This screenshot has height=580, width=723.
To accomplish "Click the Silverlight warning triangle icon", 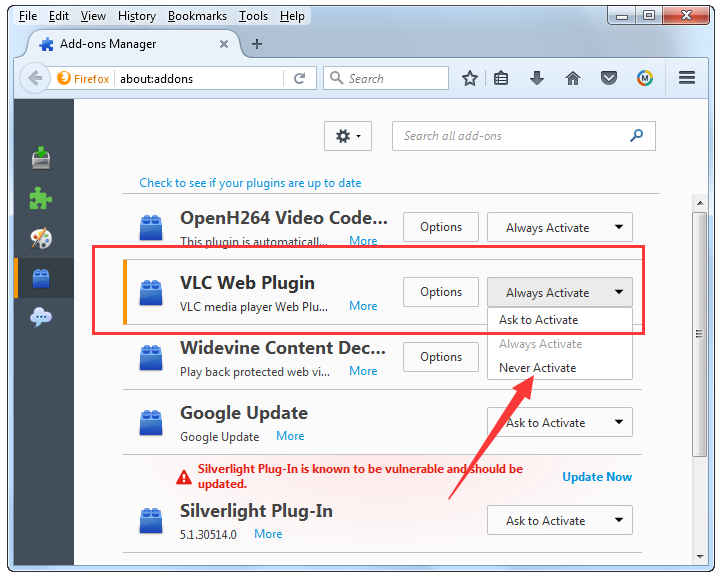I will coord(184,477).
